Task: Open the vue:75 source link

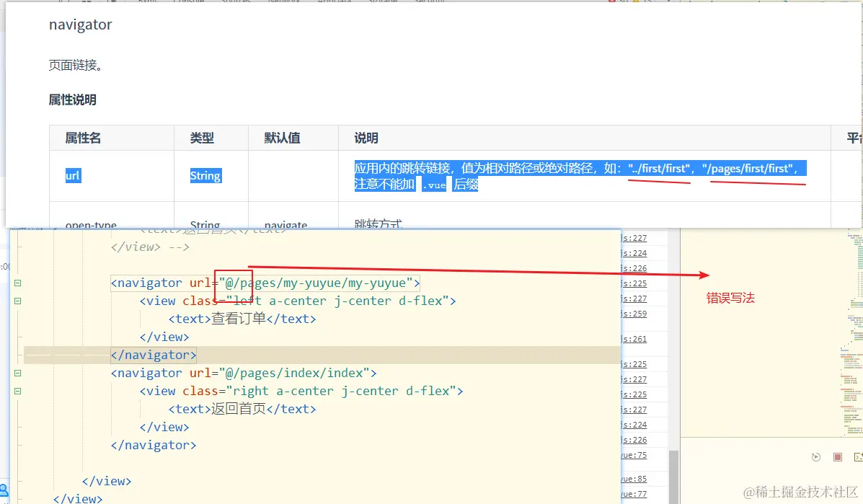Action: [634, 455]
